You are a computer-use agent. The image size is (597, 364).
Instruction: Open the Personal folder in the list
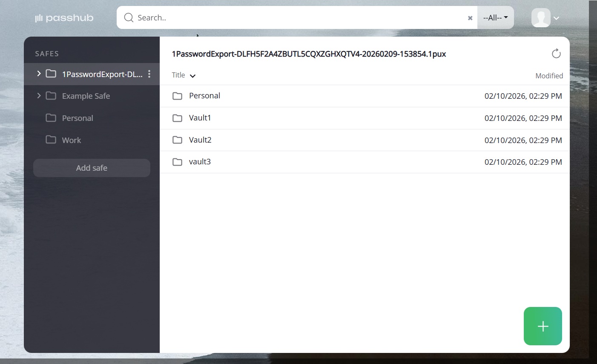[x=204, y=96]
